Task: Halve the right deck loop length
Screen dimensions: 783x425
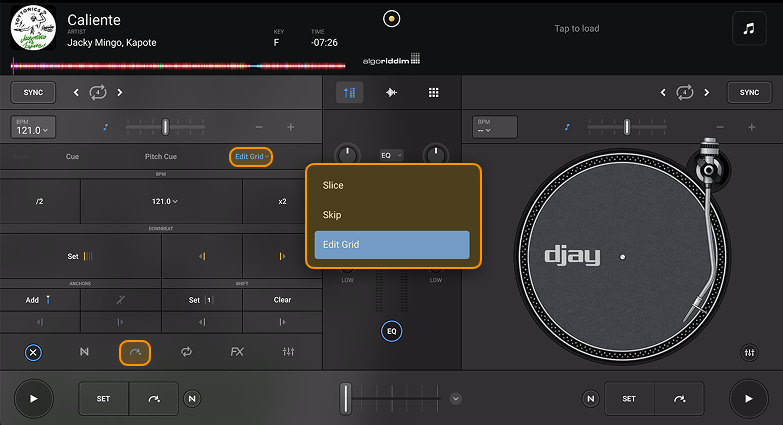Action: tap(663, 92)
